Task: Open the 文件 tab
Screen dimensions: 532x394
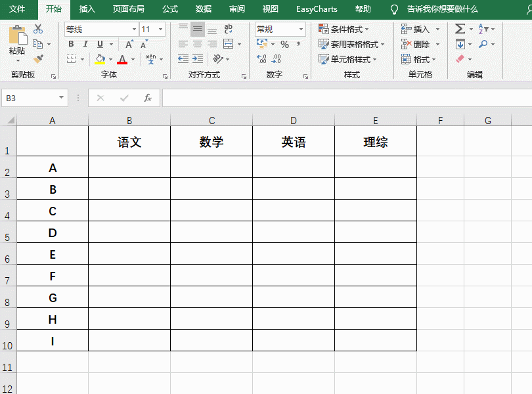Action: coord(17,9)
